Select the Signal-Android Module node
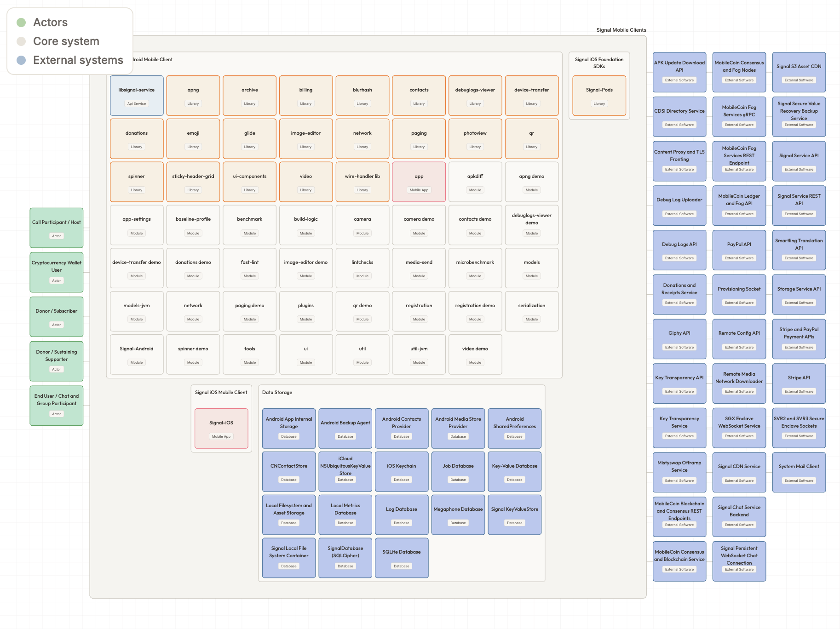The image size is (840, 629). coord(137,355)
